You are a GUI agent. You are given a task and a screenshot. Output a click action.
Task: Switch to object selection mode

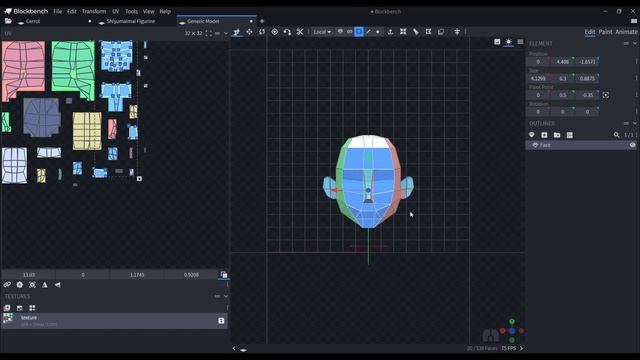point(340,31)
